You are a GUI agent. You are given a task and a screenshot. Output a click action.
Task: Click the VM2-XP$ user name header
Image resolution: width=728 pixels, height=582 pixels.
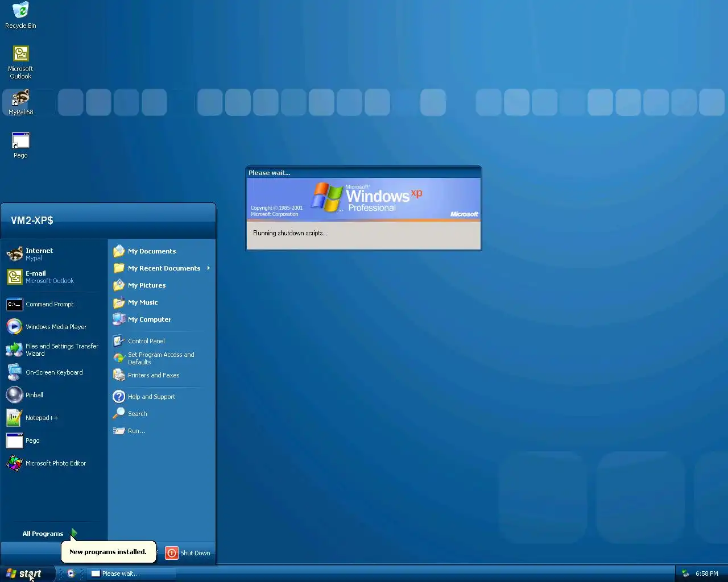pos(32,221)
